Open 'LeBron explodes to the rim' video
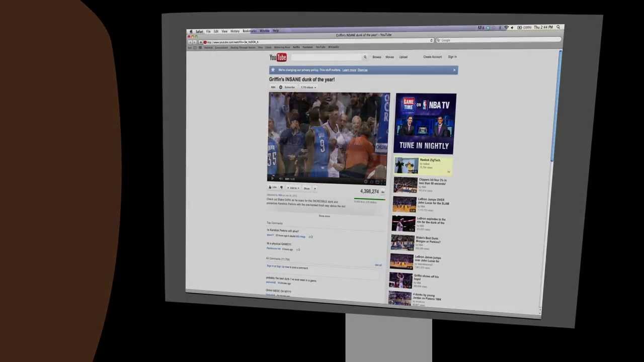644x362 pixels. pyautogui.click(x=419, y=224)
